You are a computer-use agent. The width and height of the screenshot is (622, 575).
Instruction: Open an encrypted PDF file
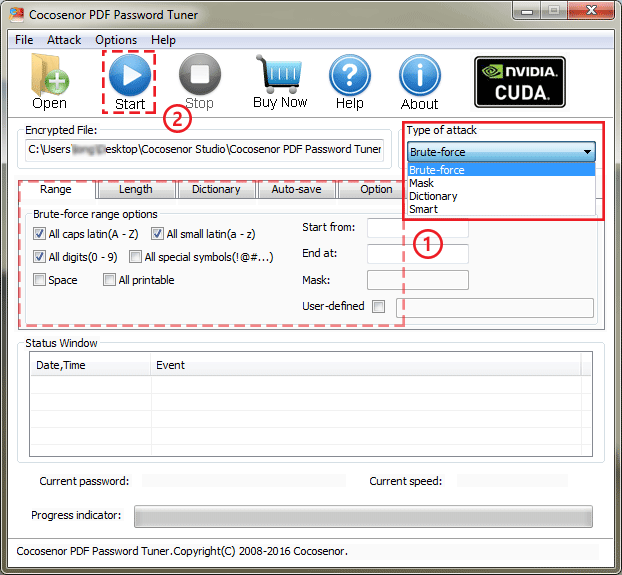(50, 81)
